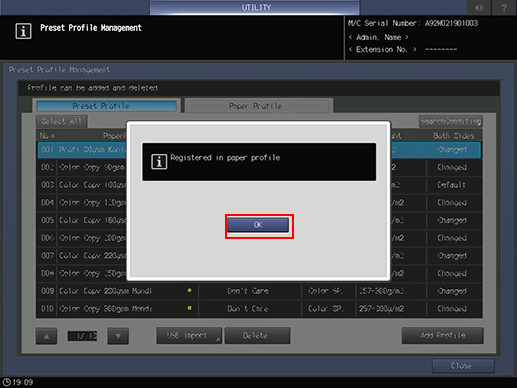Click the yellow dot in row 010
Screen dimensions: 517x388
click(x=189, y=308)
